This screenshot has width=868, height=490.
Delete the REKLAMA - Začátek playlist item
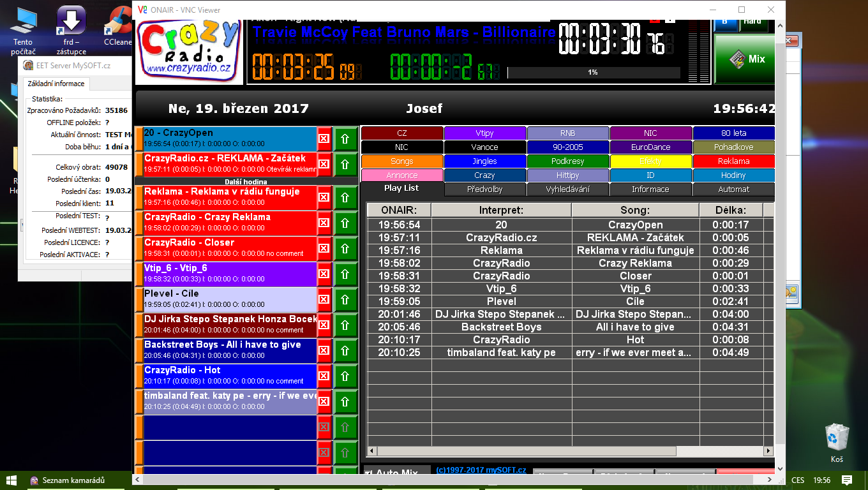point(324,164)
